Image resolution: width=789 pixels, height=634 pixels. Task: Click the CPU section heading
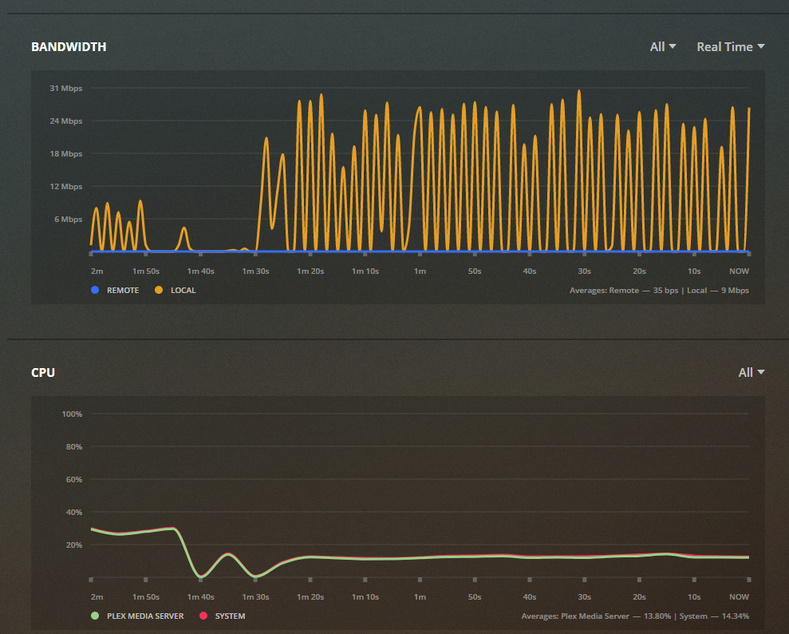[x=43, y=372]
